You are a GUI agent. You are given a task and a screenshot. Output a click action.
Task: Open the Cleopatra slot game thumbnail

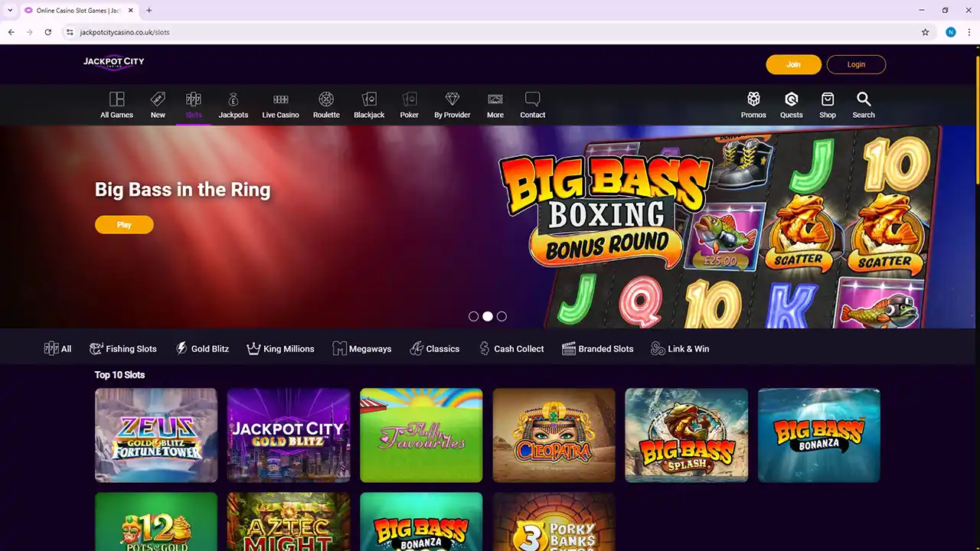click(554, 435)
